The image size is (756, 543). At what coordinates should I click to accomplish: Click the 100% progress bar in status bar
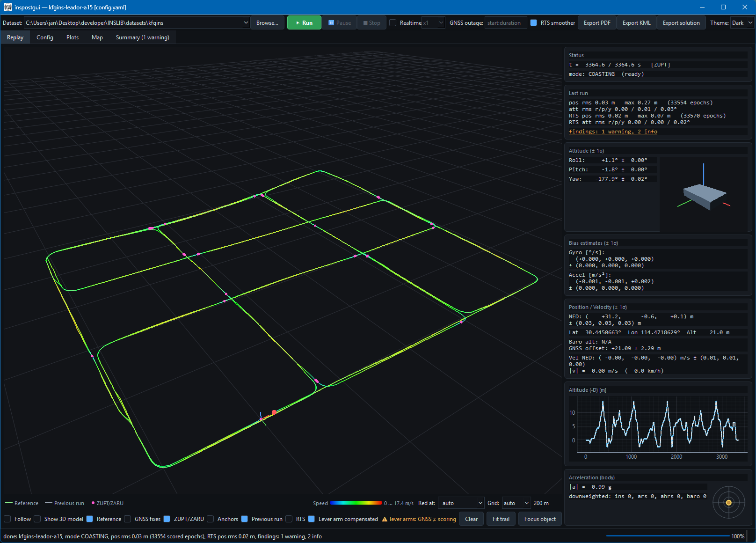pos(668,536)
